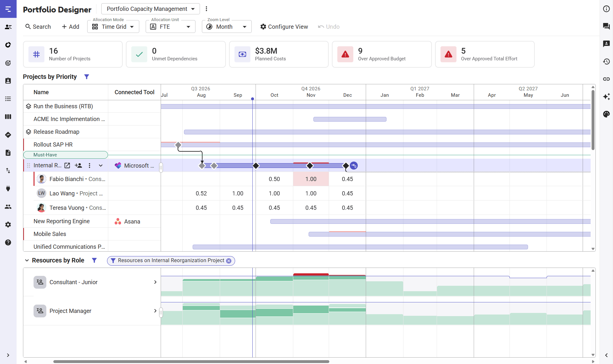
Task: Click the Projects by Priority filter icon
Action: coord(87,77)
